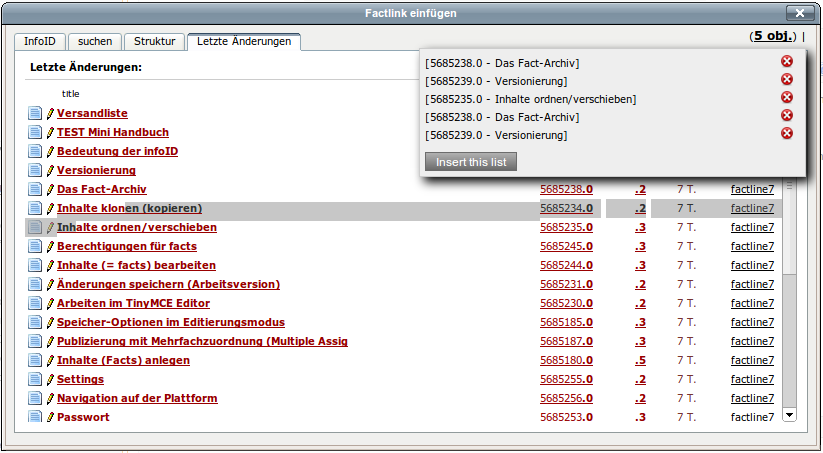Click the pencil icon next to Inhalte (Facts) anlegen
The width and height of the screenshot is (823, 453).
click(50, 360)
